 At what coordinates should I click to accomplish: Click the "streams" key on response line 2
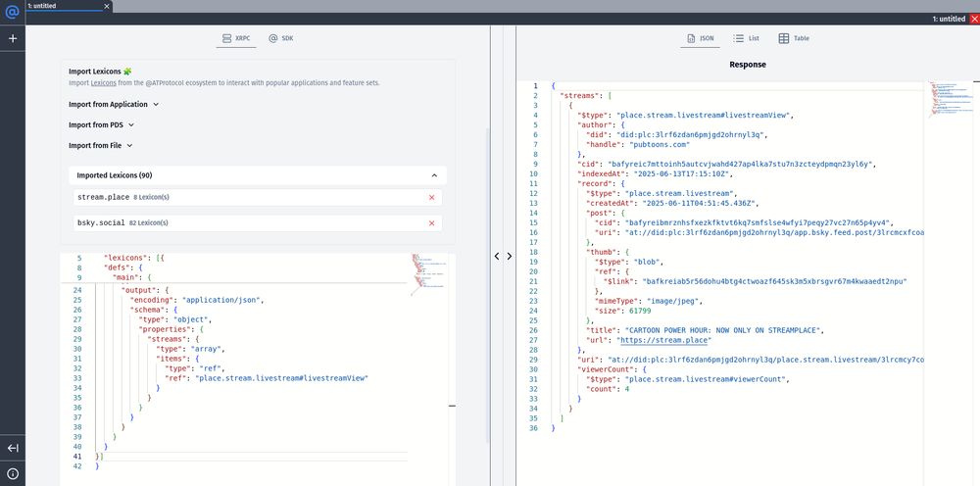click(x=580, y=96)
